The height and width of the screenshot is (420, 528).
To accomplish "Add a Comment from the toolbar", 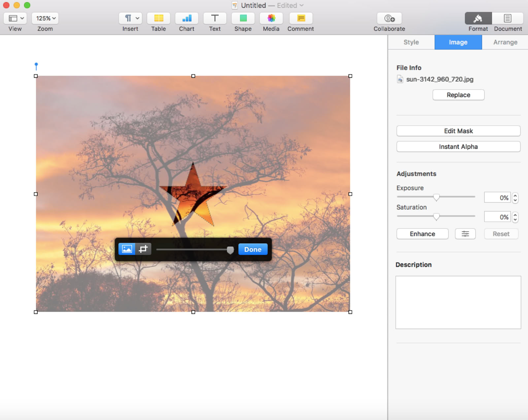I will point(301,18).
